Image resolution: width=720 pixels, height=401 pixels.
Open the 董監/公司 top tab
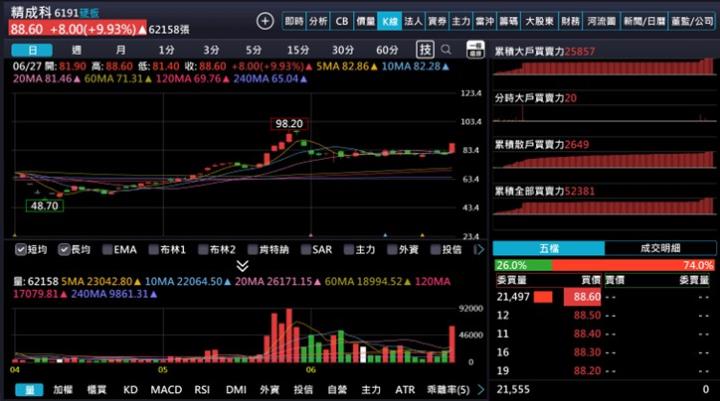(692, 21)
